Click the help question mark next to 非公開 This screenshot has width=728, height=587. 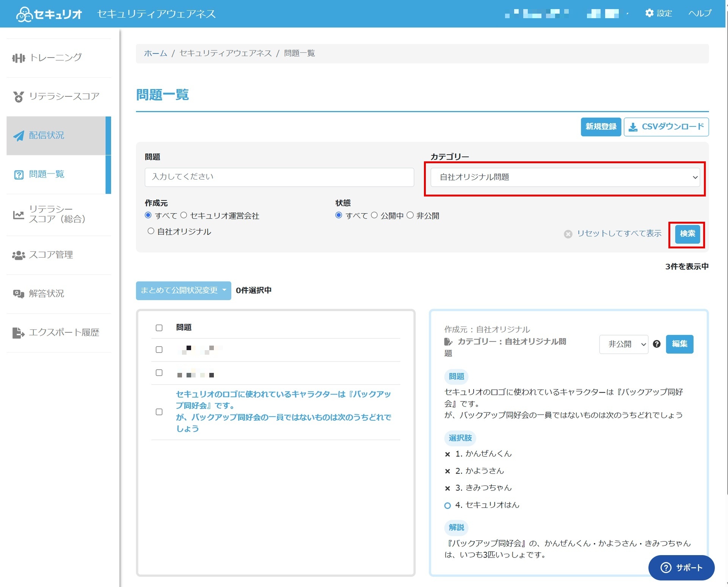[657, 344]
